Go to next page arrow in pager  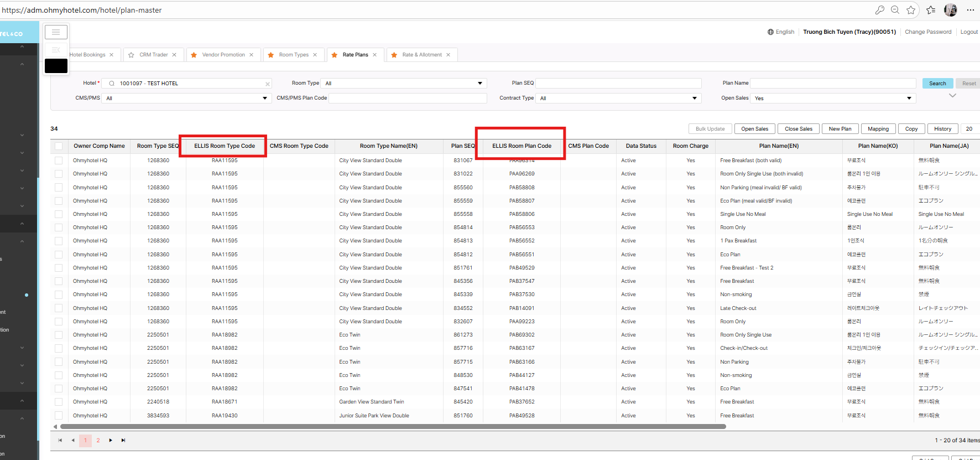coord(111,441)
